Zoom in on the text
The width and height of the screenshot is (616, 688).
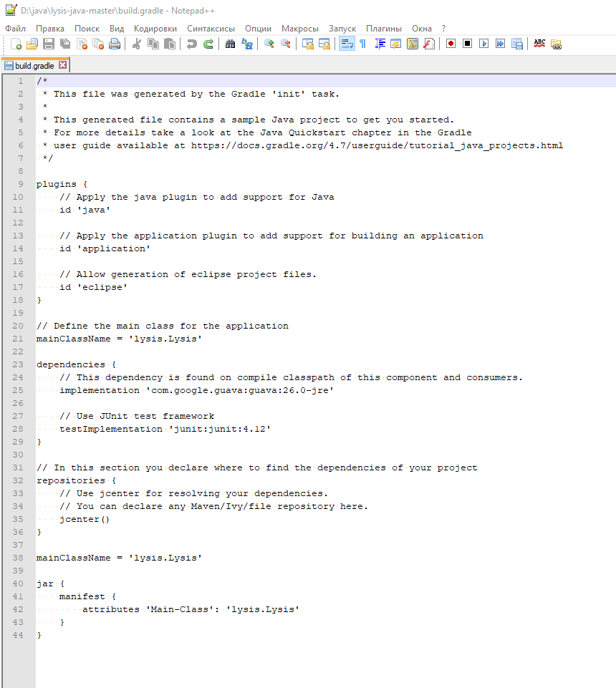(x=268, y=43)
